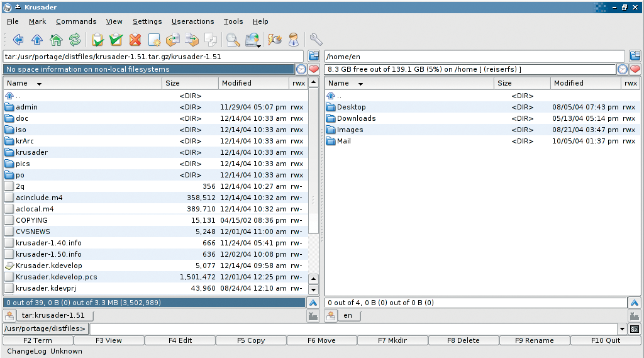Screen dimensions: 644x358
Task: Click right panel Modified column header
Action: (x=586, y=84)
